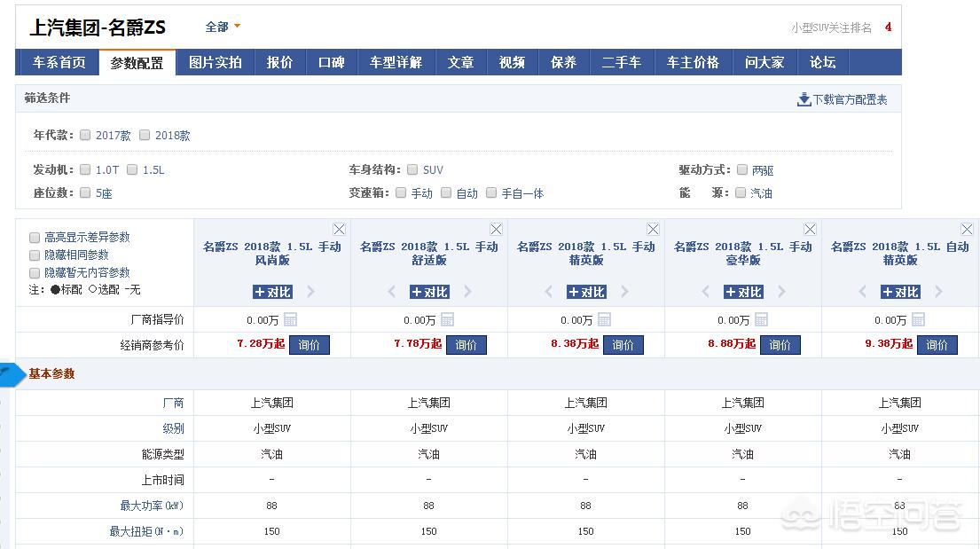
Task: Enable 高亮显示差异参数 option
Action: [x=35, y=238]
